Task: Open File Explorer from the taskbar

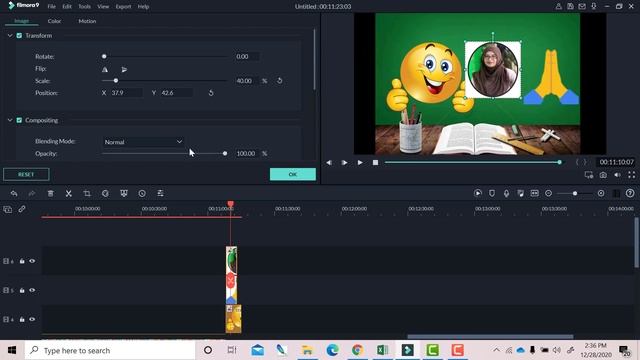Action: pos(307,350)
